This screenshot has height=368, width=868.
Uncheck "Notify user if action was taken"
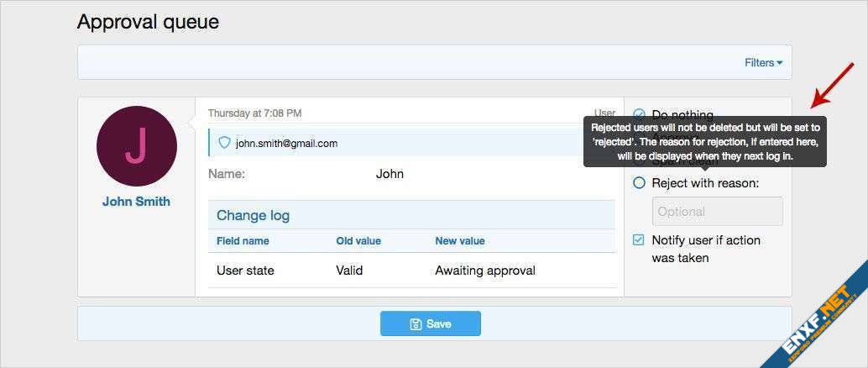pos(639,240)
